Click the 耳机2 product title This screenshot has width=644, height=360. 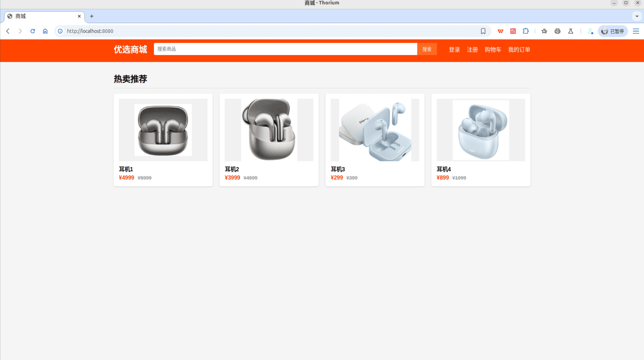[232, 169]
